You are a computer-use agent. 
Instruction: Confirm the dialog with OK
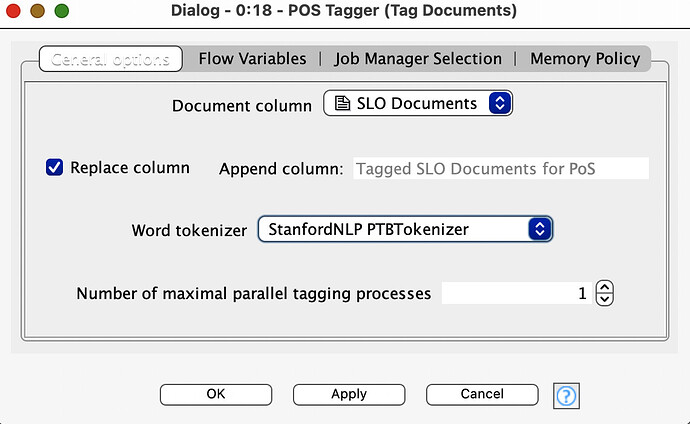216,394
